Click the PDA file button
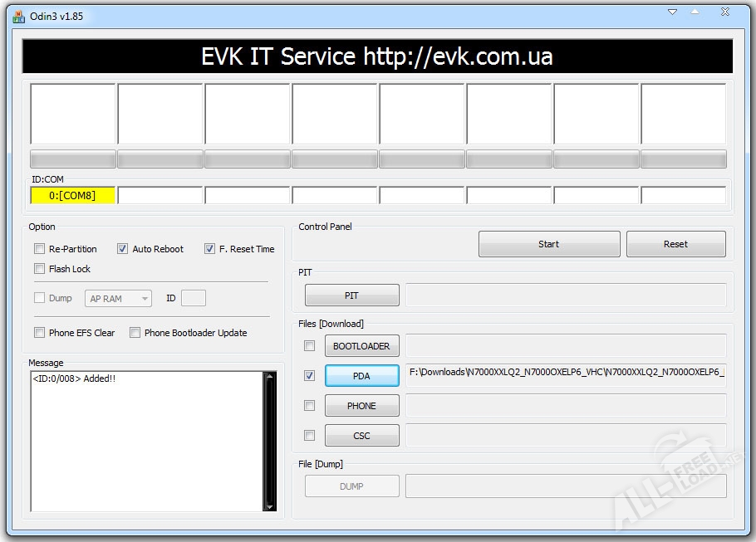The height and width of the screenshot is (542, 756). coord(361,376)
